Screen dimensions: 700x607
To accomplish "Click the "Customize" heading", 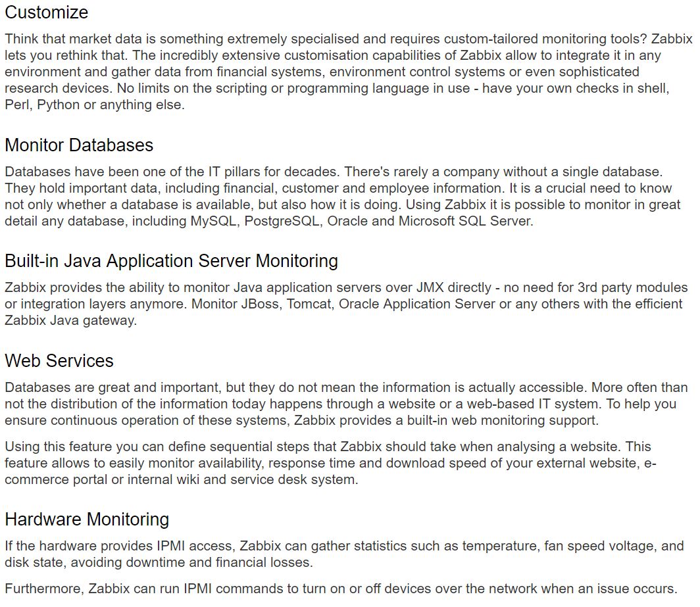I will [x=47, y=12].
